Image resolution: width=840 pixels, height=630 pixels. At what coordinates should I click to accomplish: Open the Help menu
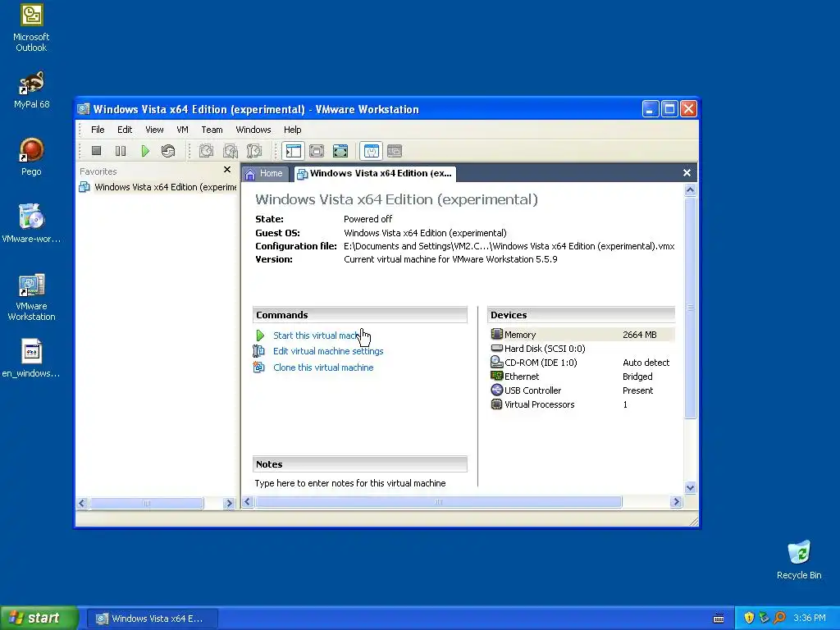pos(293,130)
